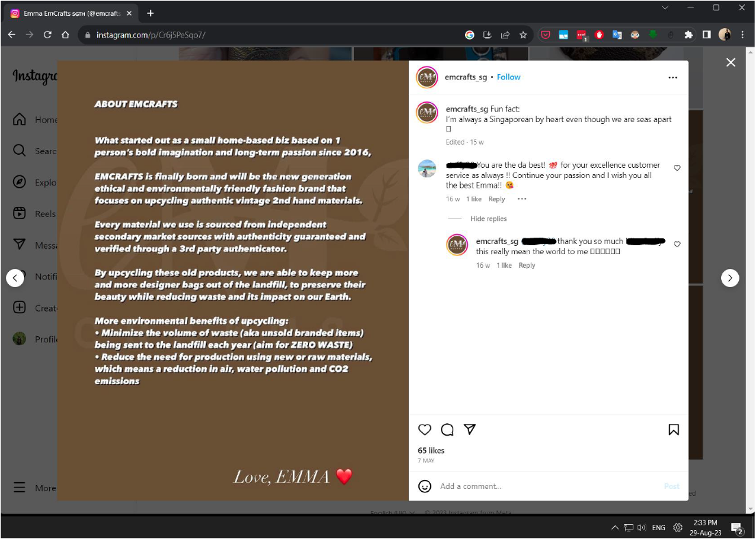756x539 pixels.
Task: Like the post with heart icon
Action: tap(425, 429)
